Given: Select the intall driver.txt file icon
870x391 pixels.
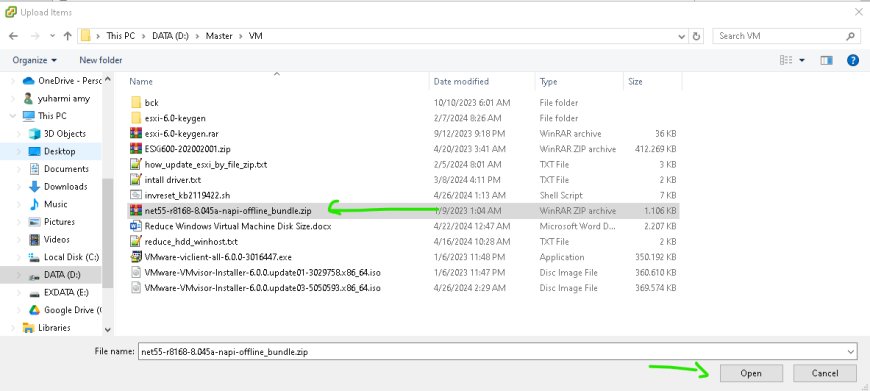Looking at the screenshot, I should [136, 180].
